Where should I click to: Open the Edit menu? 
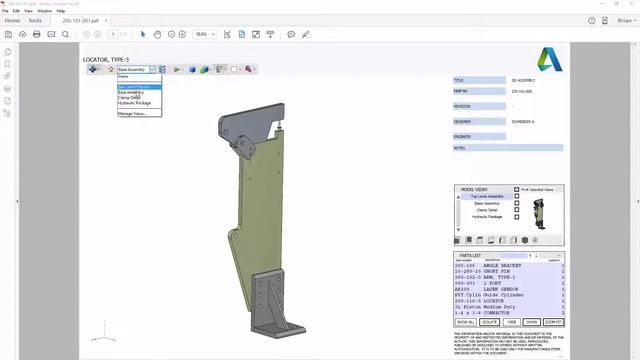[x=16, y=11]
